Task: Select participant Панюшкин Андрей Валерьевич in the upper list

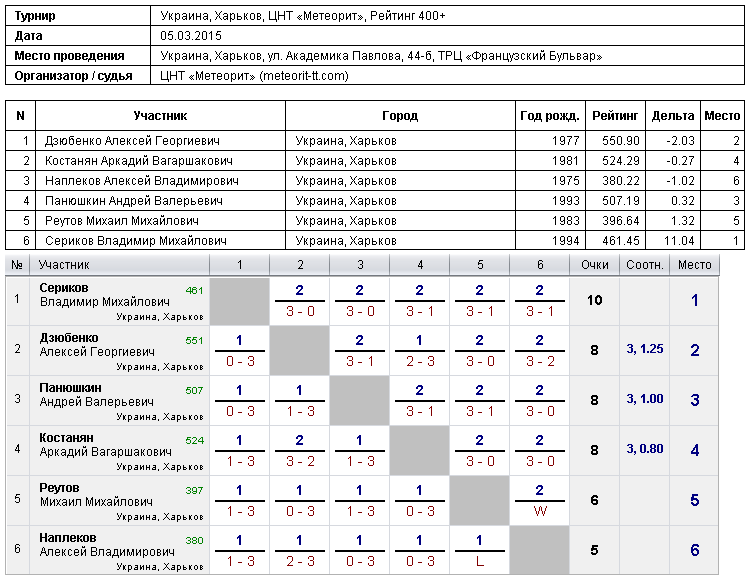Action: 134,201
